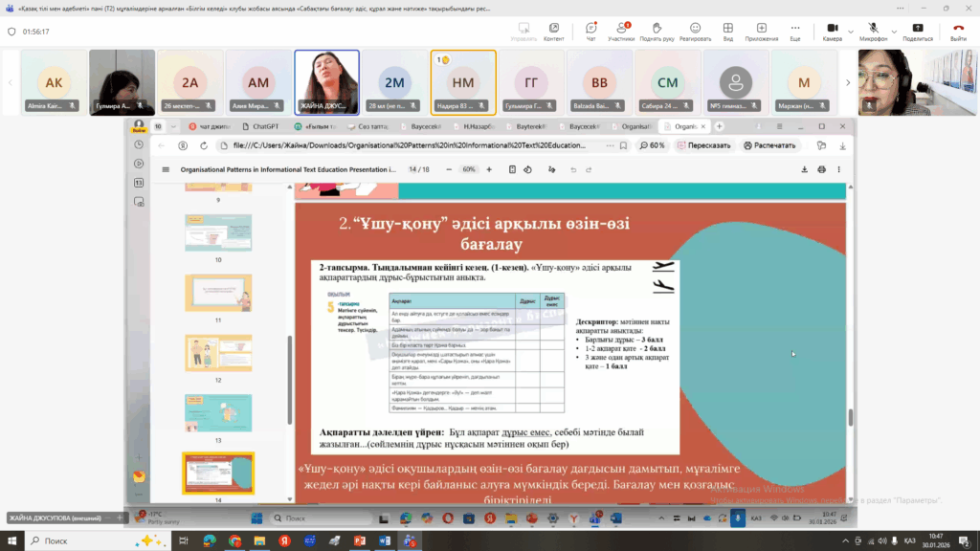980x551 pixels.
Task: Toggle the PDF sidebar menu button
Action: point(166,169)
